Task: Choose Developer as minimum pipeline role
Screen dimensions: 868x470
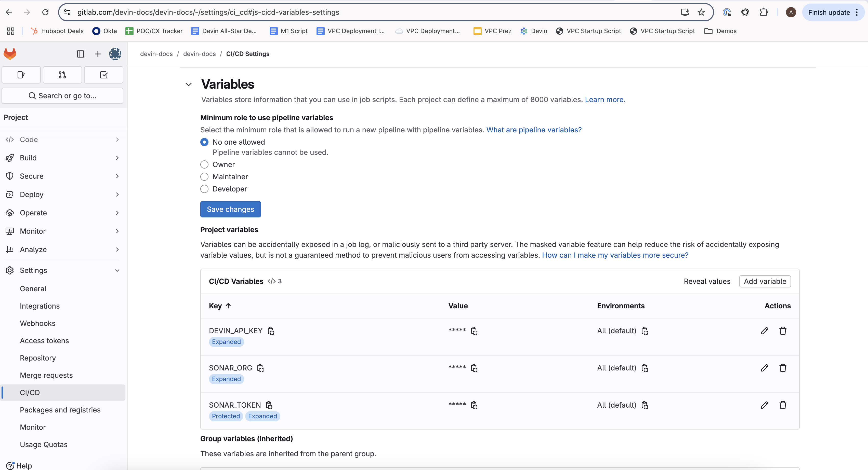Action: tap(204, 189)
